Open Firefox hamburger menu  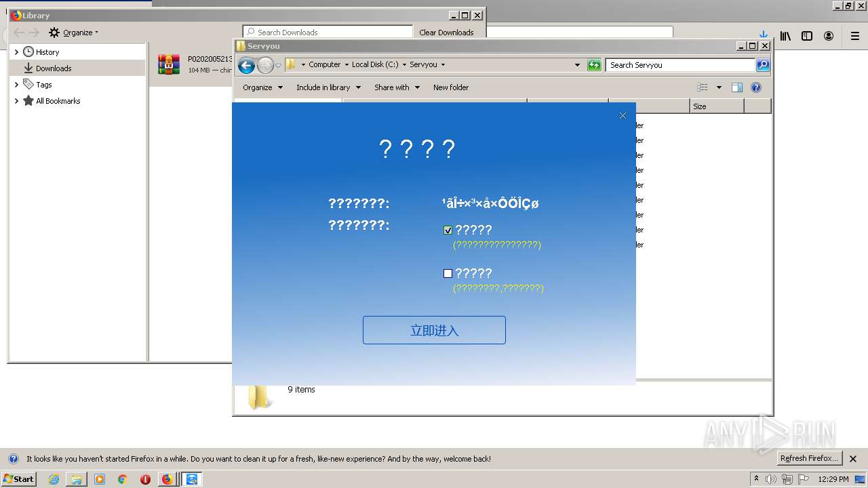[x=854, y=36]
